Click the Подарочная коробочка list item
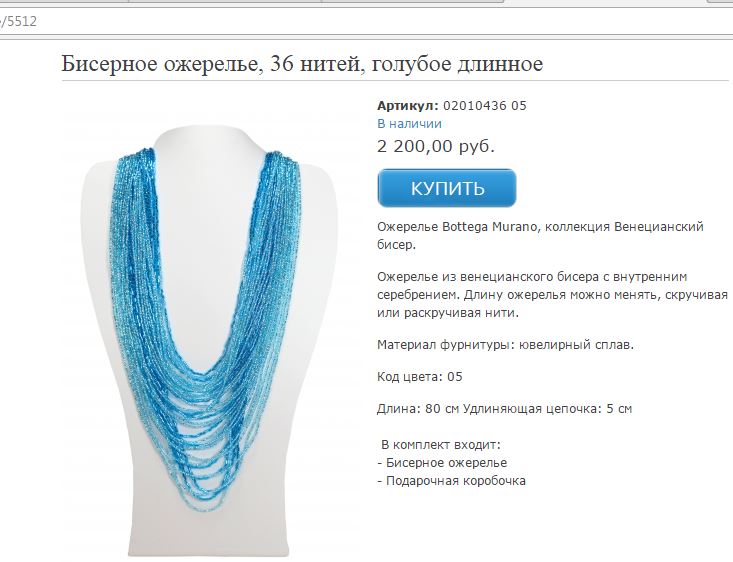Viewport: 733px width, 562px height. point(451,481)
